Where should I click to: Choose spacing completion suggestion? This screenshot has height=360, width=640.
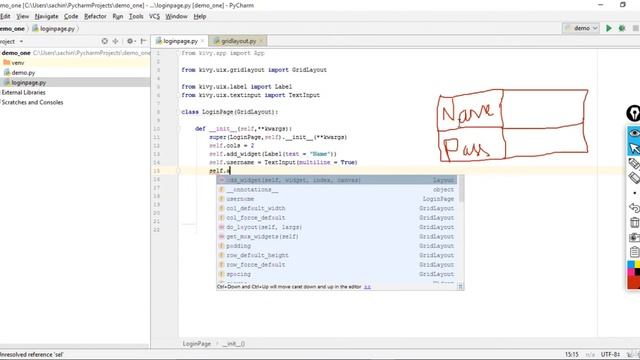337,274
